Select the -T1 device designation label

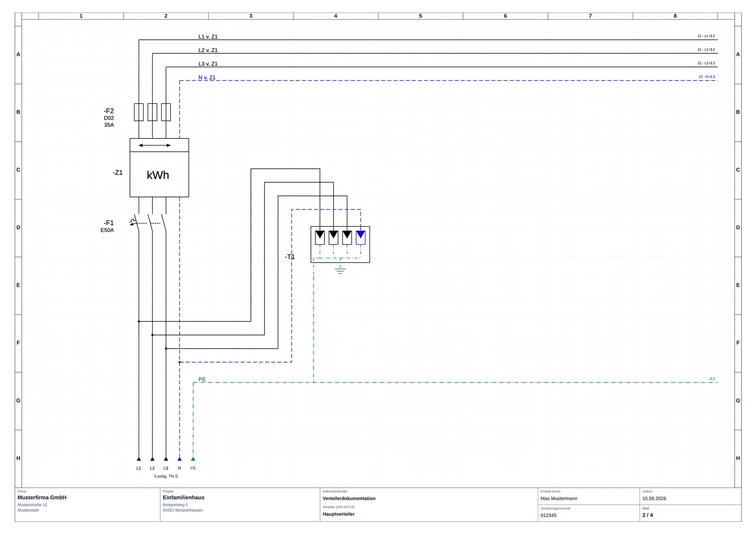click(x=290, y=257)
